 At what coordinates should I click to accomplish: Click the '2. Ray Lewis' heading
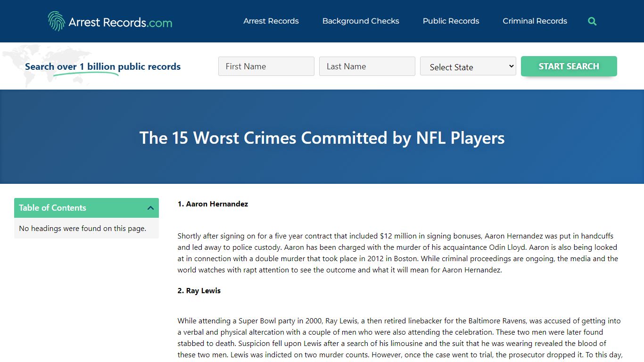point(199,291)
